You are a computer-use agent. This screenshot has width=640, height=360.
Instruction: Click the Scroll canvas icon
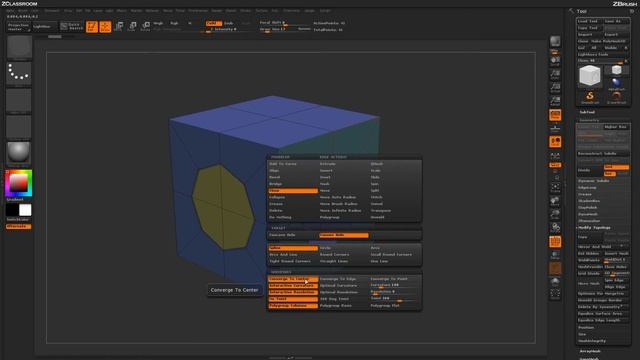(x=555, y=61)
